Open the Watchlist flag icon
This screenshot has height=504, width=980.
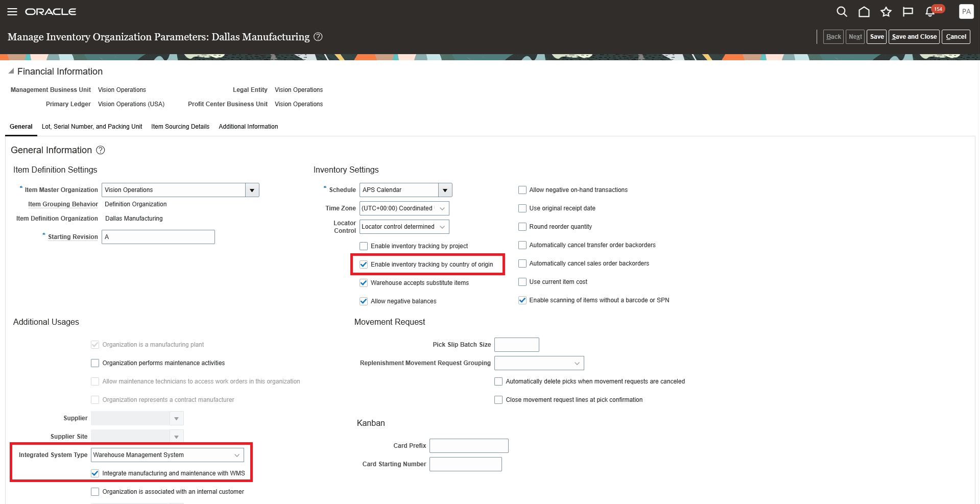click(x=907, y=12)
